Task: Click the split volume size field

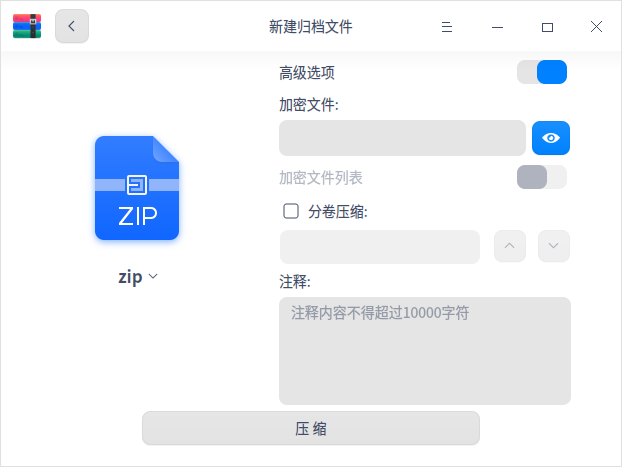Action: coord(380,246)
